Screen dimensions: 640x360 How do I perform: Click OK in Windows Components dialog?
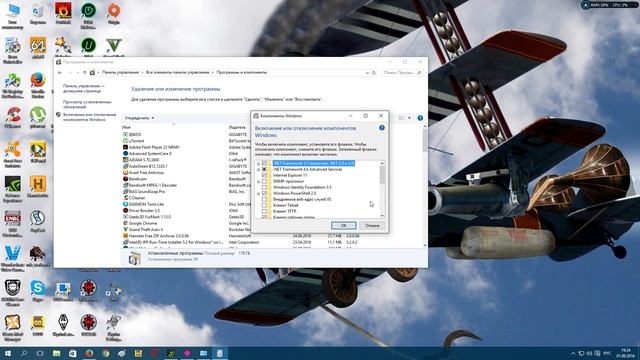point(343,225)
